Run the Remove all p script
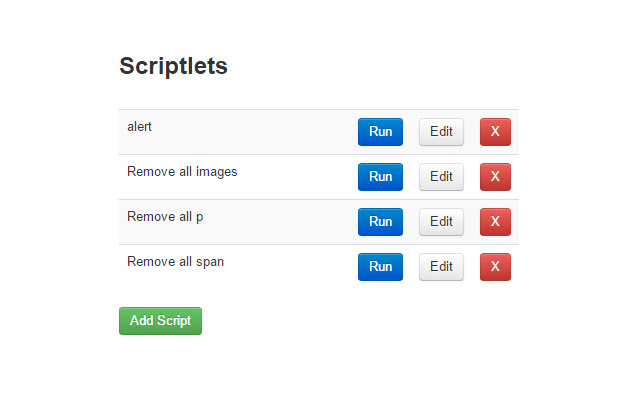Screen dimensions: 640x400 380,222
